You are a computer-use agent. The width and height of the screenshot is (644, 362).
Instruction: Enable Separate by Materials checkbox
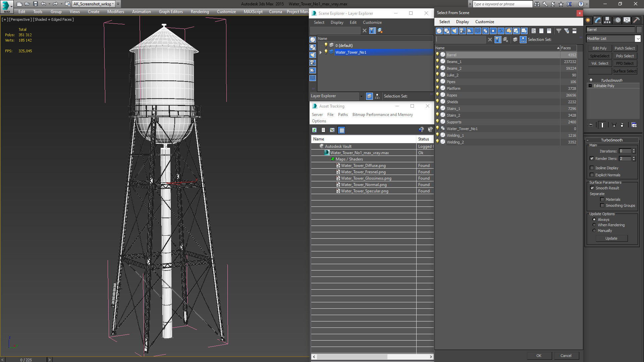coord(602,199)
